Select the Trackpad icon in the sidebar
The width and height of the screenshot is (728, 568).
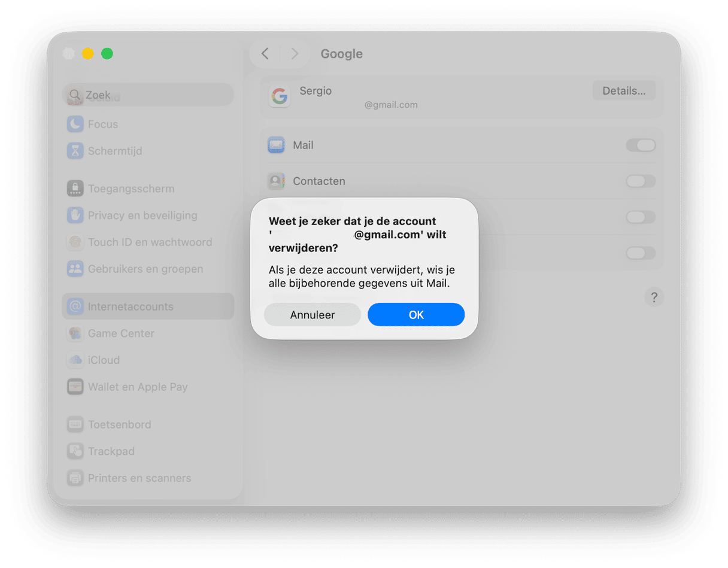click(75, 451)
